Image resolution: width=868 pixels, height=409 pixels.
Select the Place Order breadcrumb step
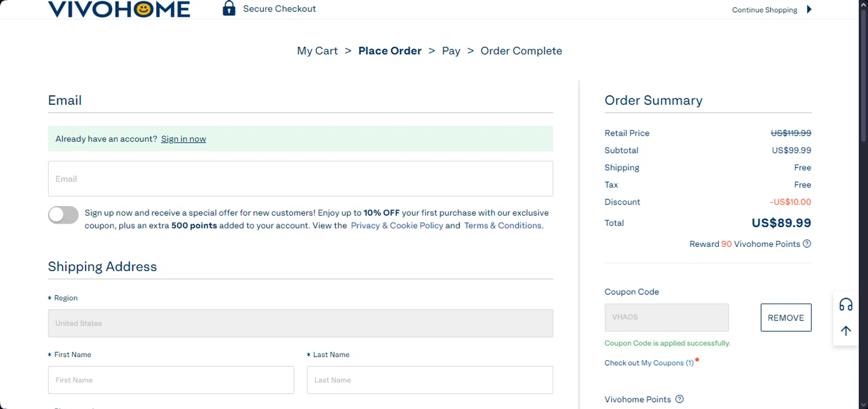(390, 51)
